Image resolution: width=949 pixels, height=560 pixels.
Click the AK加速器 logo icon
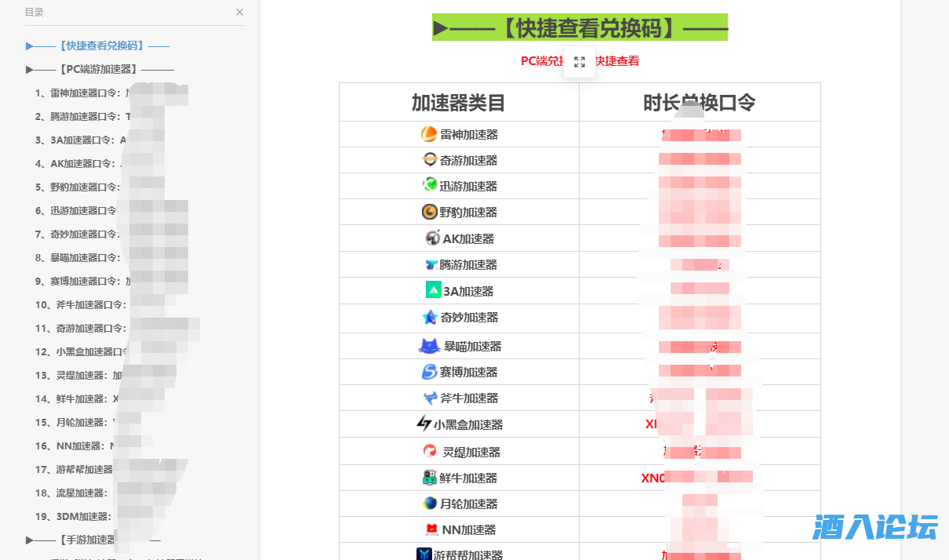(x=433, y=238)
